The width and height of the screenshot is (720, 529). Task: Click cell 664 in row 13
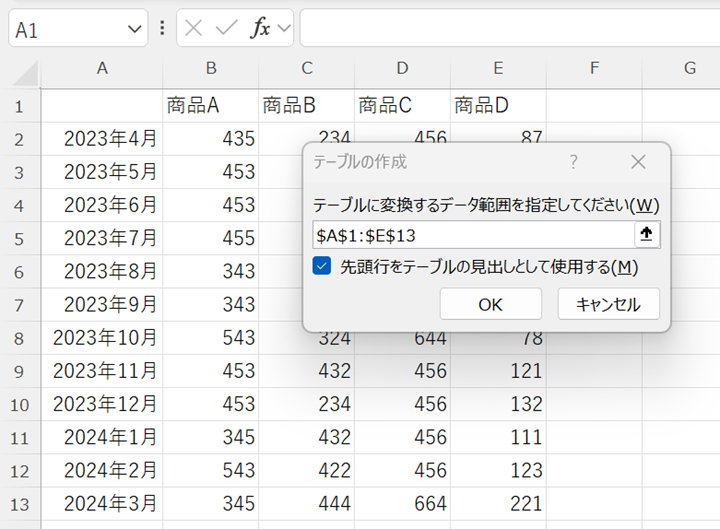(x=403, y=504)
